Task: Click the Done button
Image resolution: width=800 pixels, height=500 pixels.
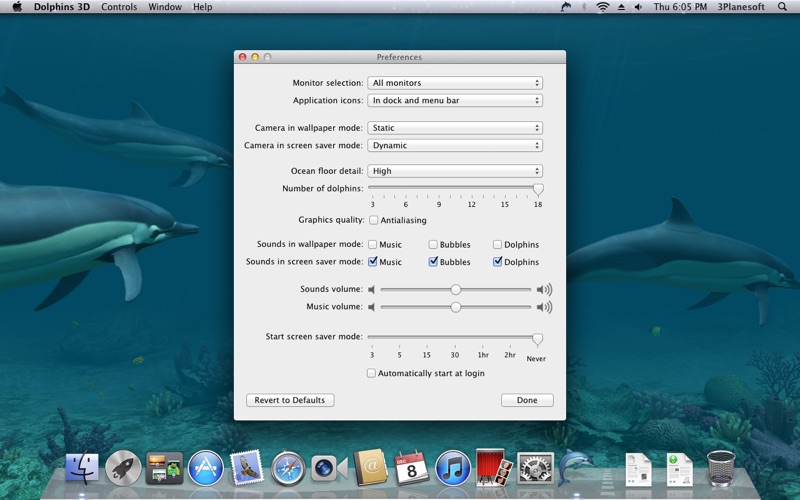Action: (527, 400)
